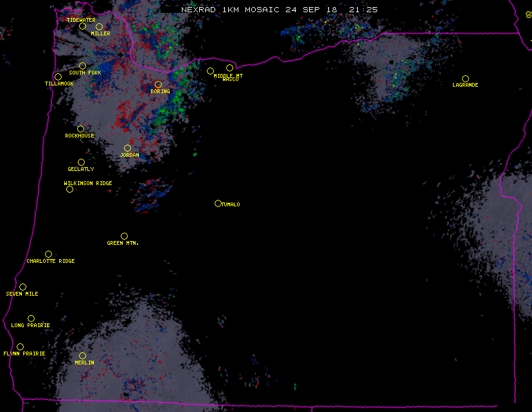This screenshot has width=532, height=412.
Task: Click the Tumalo station circle marker
Action: pos(218,203)
